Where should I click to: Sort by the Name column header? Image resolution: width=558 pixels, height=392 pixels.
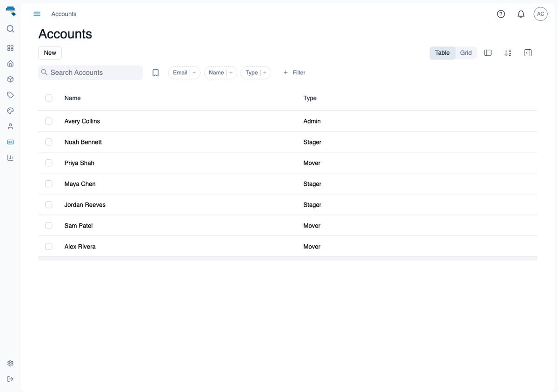(73, 98)
